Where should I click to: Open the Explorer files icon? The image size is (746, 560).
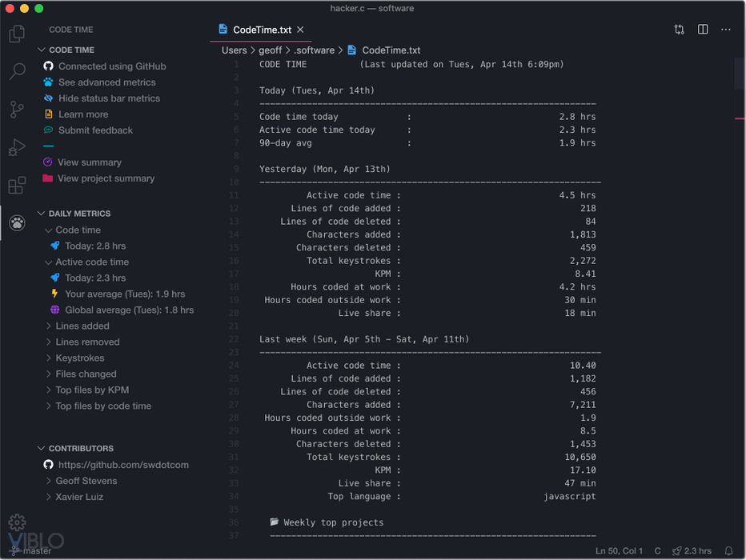17,34
